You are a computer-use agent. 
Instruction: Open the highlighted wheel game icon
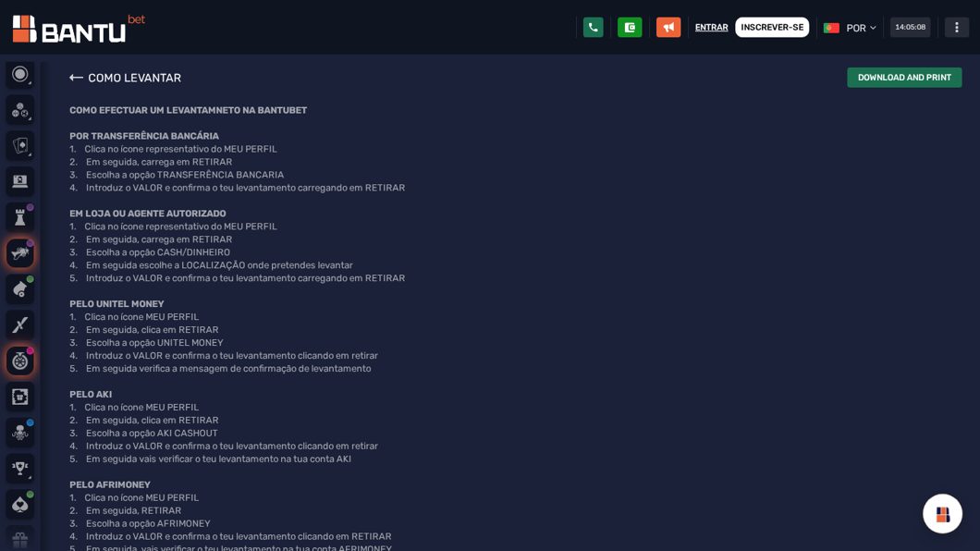(x=20, y=361)
